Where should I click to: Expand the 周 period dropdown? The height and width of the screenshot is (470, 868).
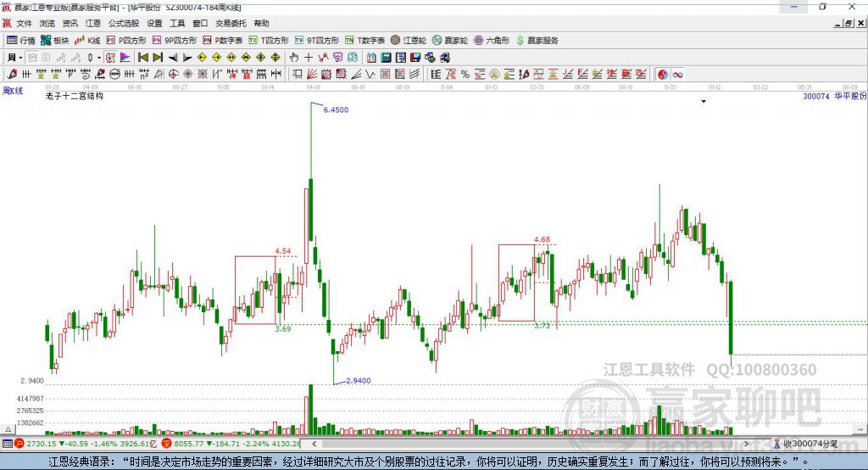point(20,58)
